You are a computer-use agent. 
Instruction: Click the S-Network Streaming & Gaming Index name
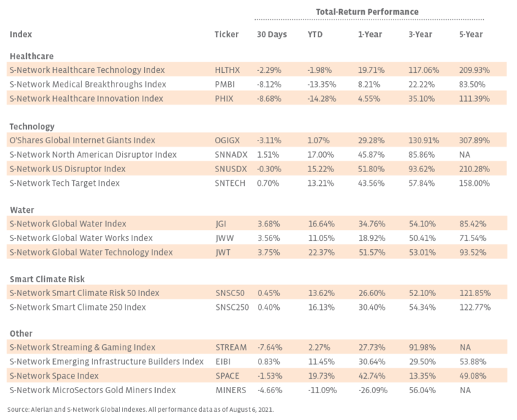point(82,347)
